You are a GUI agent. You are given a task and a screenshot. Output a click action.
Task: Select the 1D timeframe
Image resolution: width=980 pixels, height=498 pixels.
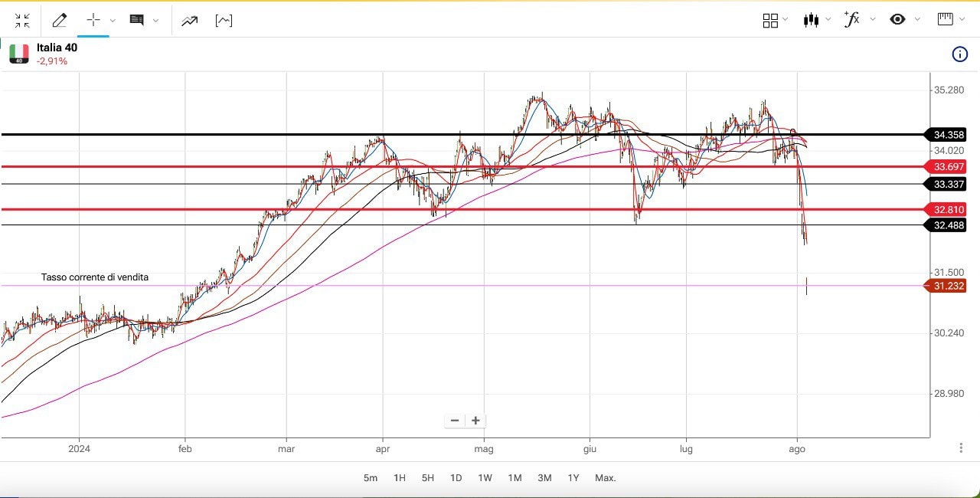coord(456,478)
